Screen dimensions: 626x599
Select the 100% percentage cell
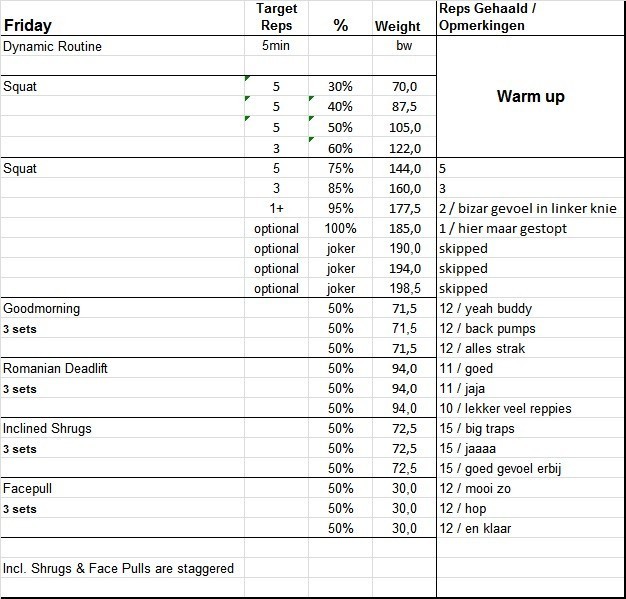340,228
